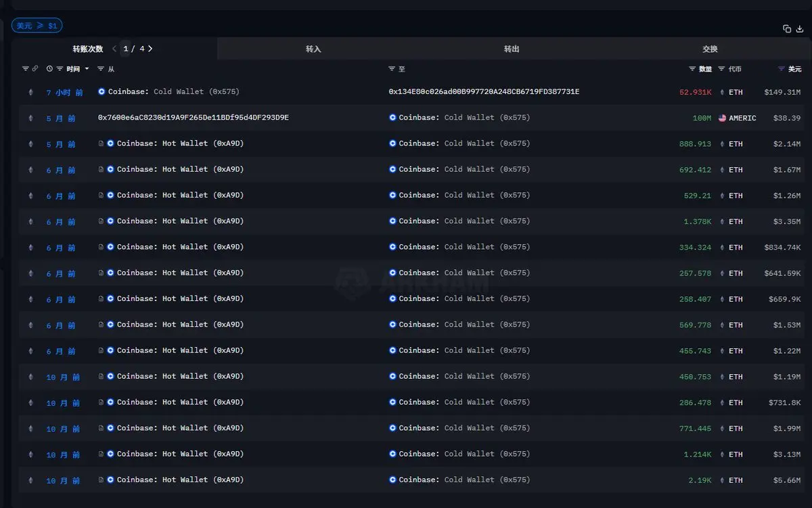Click the contract document icon in 692.412 row
This screenshot has height=508, width=812.
coord(101,170)
